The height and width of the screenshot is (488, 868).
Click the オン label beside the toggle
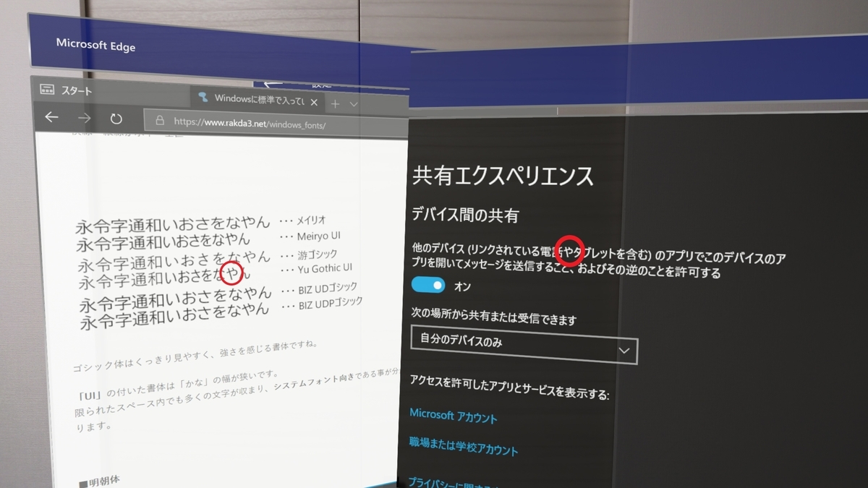[462, 286]
